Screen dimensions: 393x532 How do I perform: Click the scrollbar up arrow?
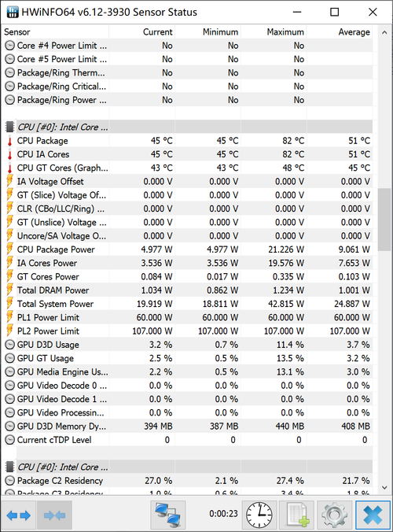pos(384,32)
